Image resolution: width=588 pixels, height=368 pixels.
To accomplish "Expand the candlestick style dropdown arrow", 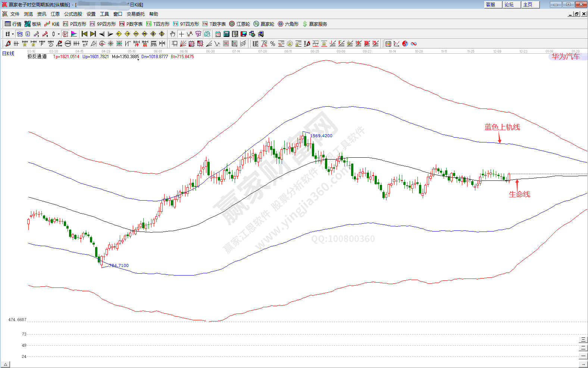I will (x=59, y=34).
